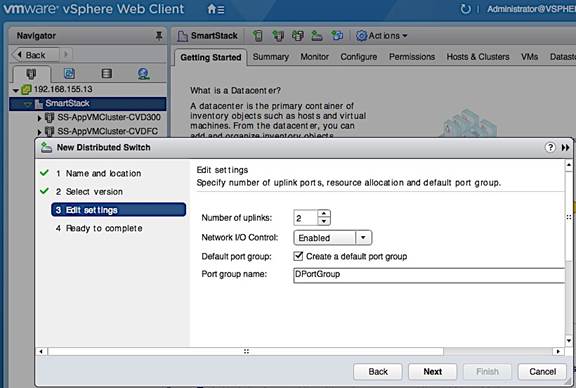The width and height of the screenshot is (576, 388).
Task: Open the Network I/O Control dropdown
Action: click(x=363, y=238)
